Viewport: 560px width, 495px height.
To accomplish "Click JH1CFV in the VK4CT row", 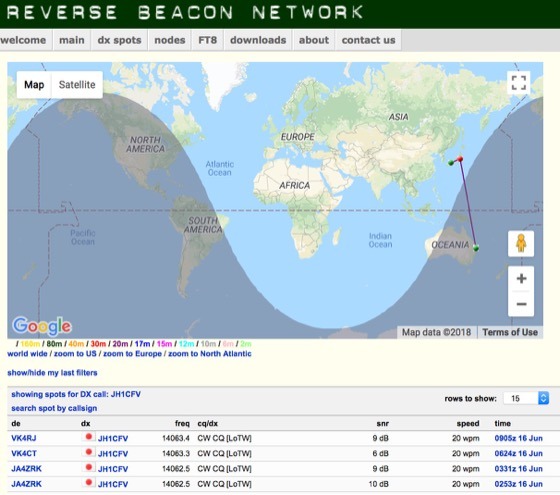I will coord(113,454).
